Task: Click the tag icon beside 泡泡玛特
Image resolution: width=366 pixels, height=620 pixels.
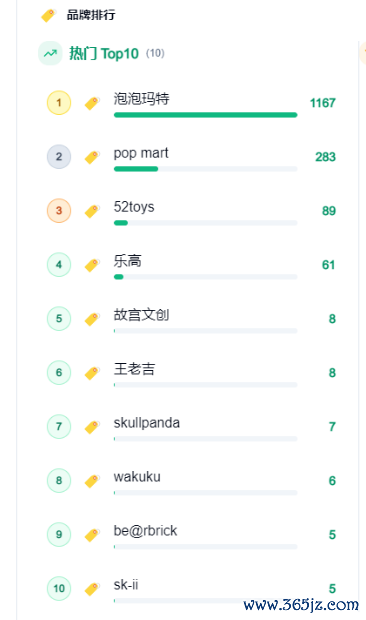Action: (92, 103)
